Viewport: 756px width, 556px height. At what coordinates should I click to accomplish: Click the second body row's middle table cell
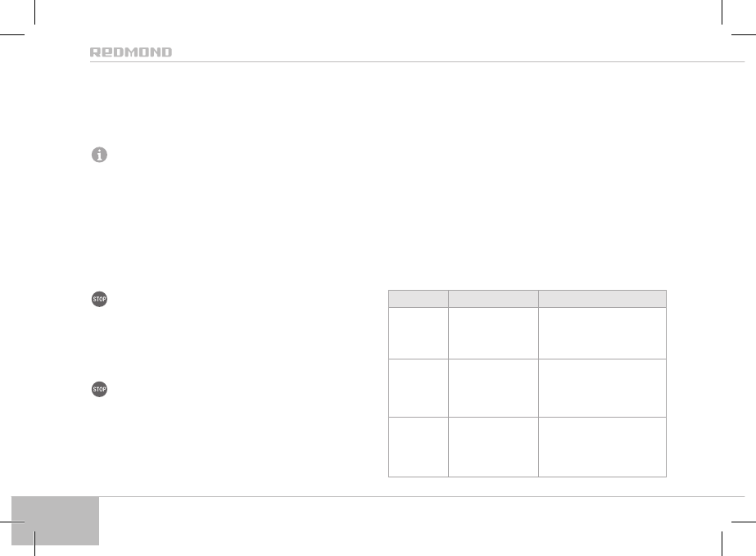click(x=492, y=388)
